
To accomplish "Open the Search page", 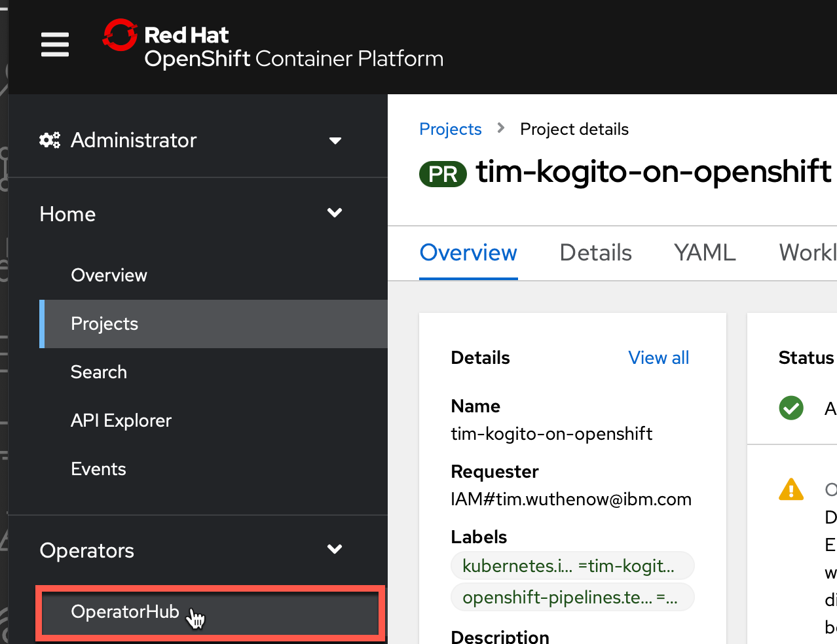I will point(99,372).
